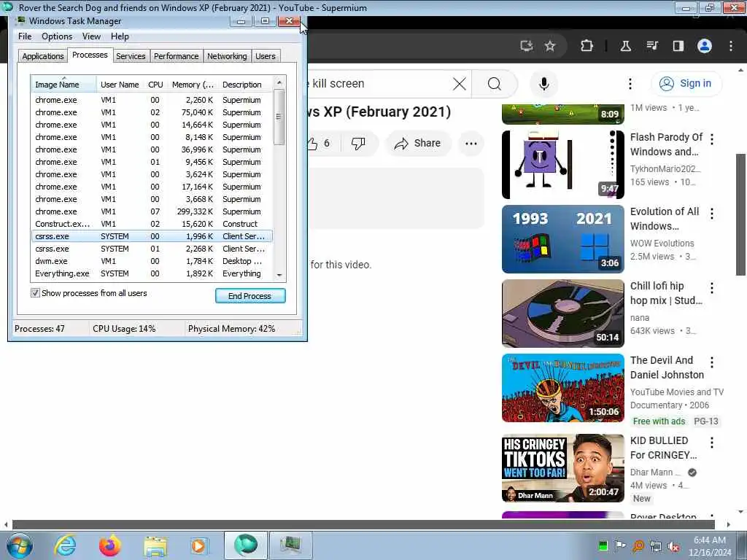
Task: Open The Devil And Daniel Johnston title link
Action: (667, 367)
